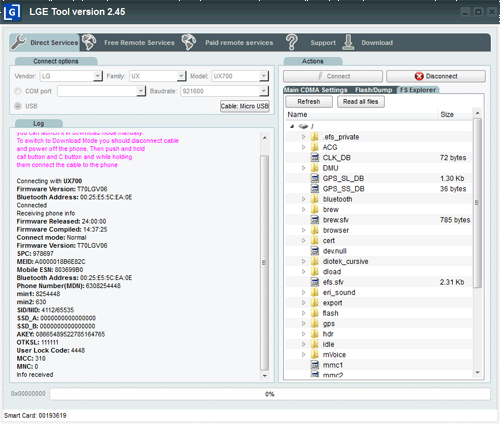Expand the dload folder
Image resolution: width=500 pixels, height=424 pixels.
[303, 272]
